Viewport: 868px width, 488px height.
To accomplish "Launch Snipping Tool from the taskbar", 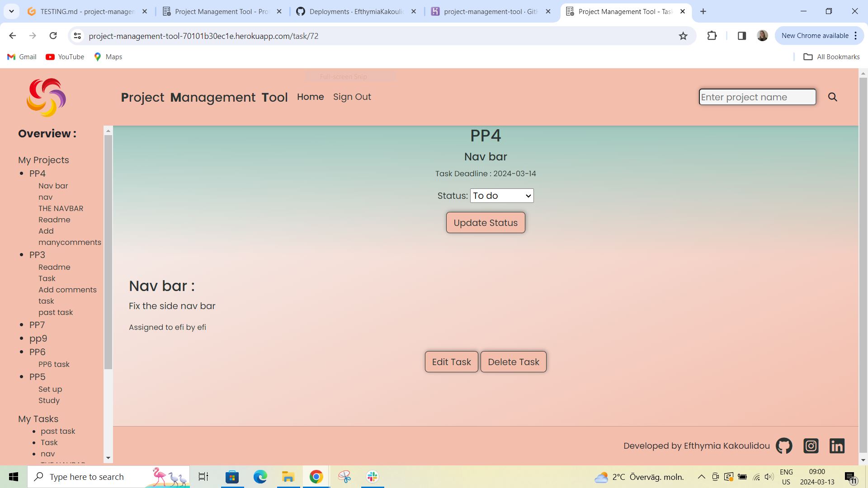I will point(344,476).
